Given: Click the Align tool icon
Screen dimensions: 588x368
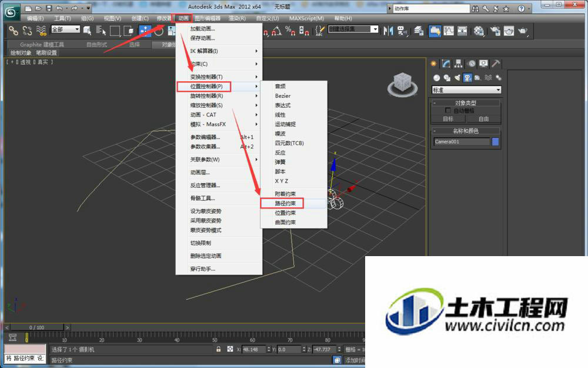Looking at the screenshot, I should 402,31.
